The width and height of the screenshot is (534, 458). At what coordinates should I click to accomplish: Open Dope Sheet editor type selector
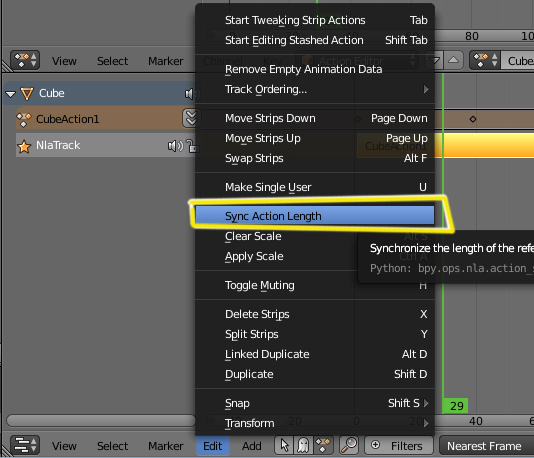(x=25, y=60)
